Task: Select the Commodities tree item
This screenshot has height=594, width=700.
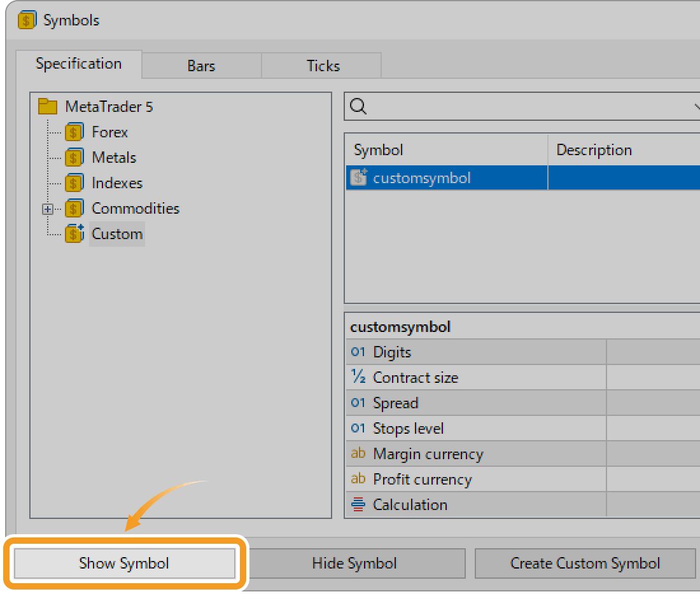Action: (136, 209)
